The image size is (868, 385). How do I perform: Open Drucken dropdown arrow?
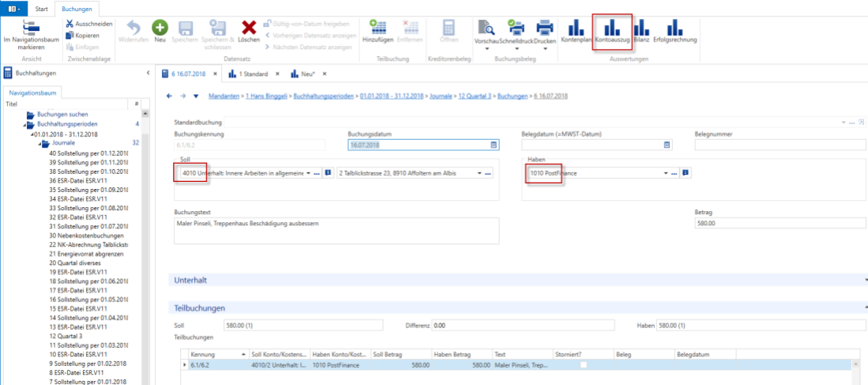[x=545, y=49]
